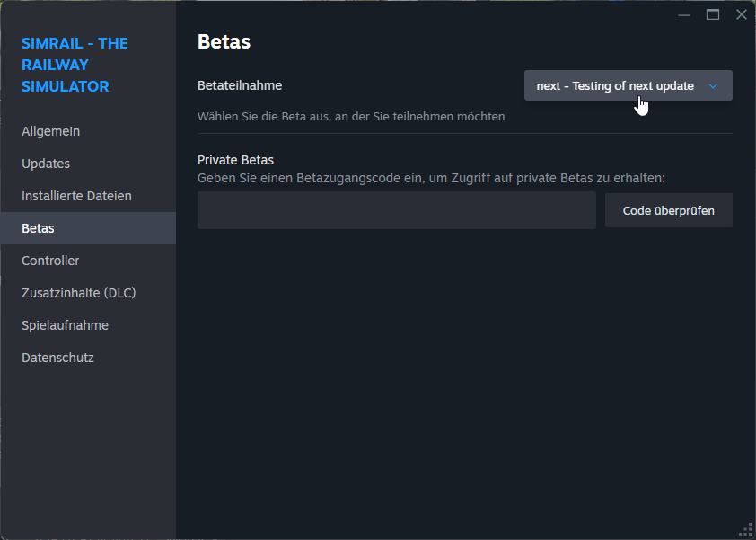Click the SimRail game title in sidebar
756x540 pixels.
point(75,65)
